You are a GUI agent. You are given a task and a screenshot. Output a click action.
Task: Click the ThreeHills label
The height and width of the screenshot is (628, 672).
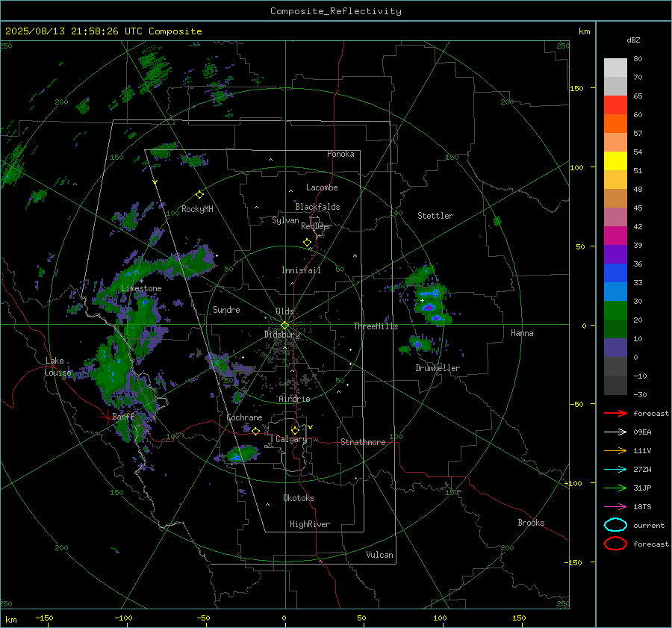376,326
